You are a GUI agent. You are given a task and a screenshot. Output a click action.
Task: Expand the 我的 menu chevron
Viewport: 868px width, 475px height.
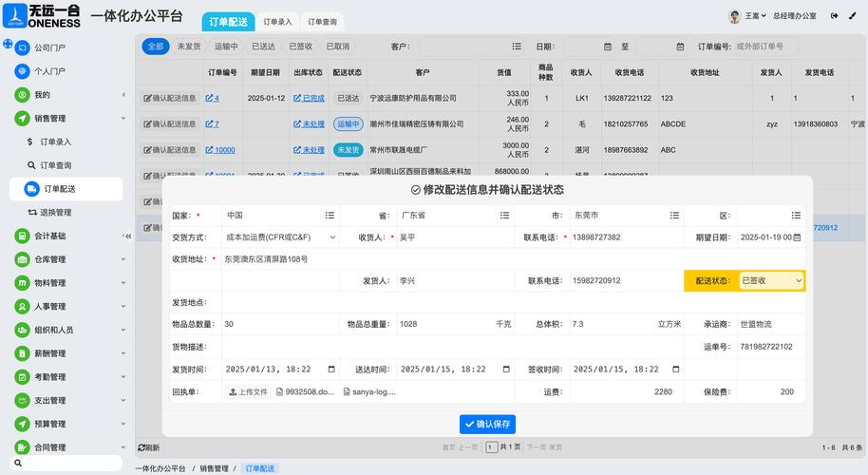tap(123, 95)
